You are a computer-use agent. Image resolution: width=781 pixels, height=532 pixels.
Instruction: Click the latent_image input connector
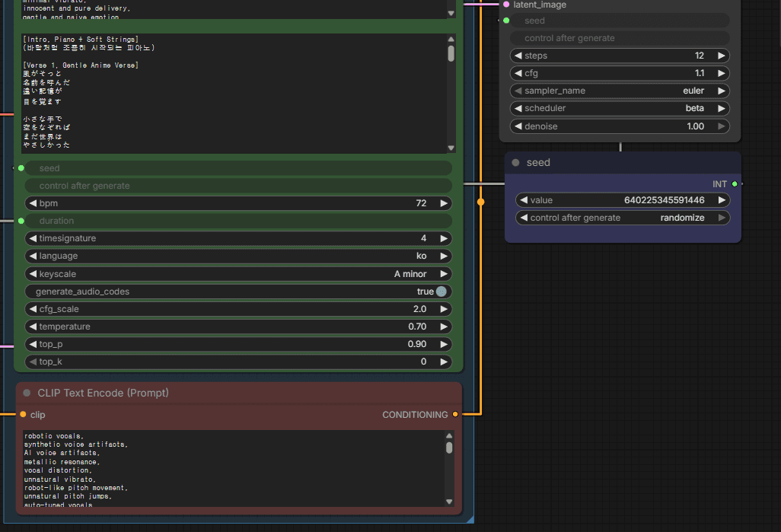pyautogui.click(x=506, y=5)
